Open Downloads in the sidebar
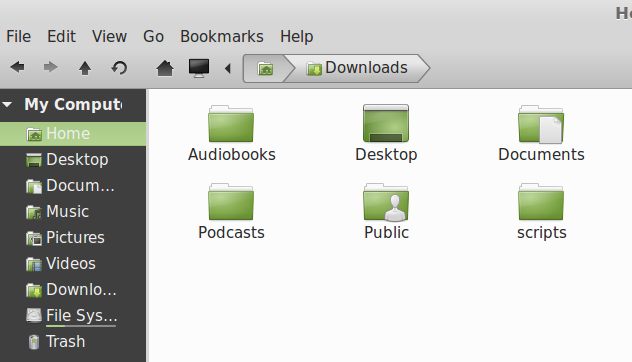This screenshot has width=632, height=362. [73, 290]
